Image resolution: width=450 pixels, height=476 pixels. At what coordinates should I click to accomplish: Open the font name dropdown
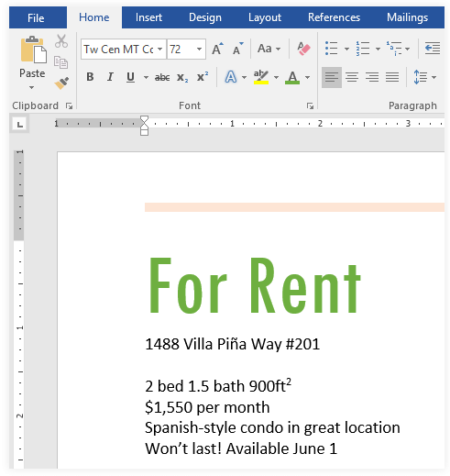160,49
